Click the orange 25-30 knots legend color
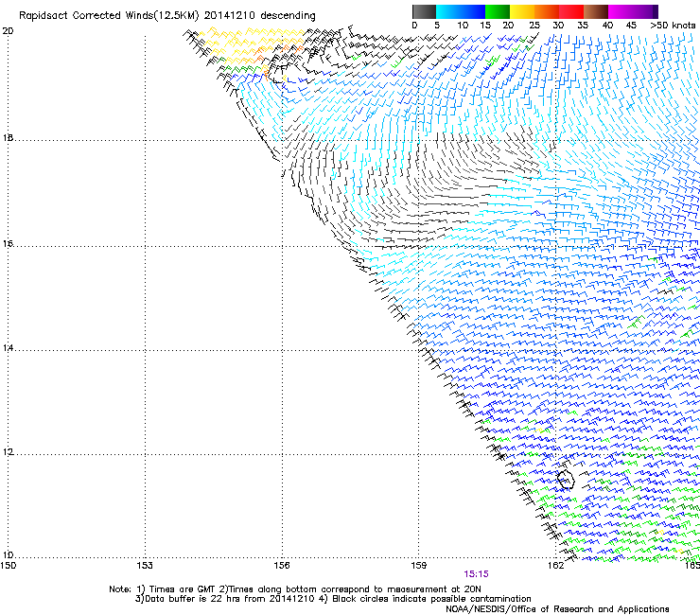Screen dimensions: 700x615 (547, 11)
